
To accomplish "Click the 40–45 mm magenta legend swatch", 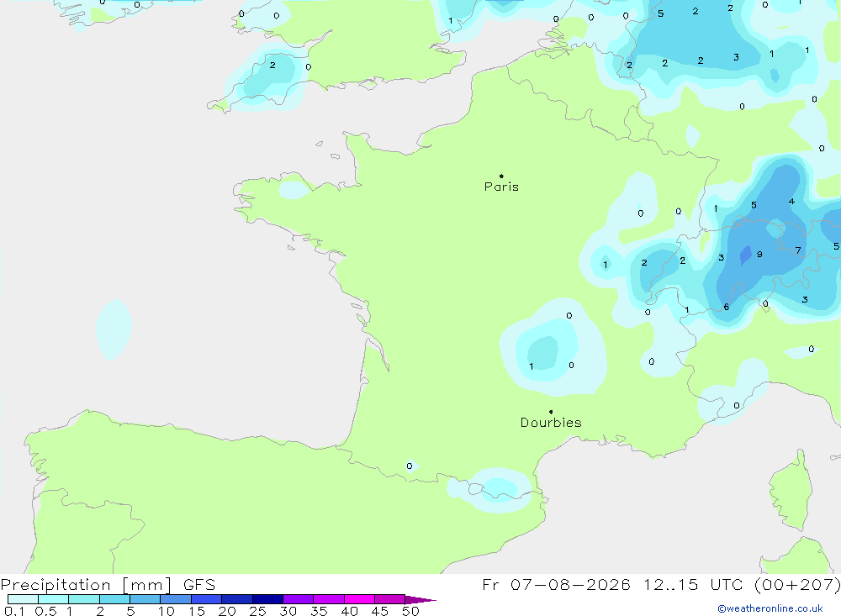I will pos(359,599).
